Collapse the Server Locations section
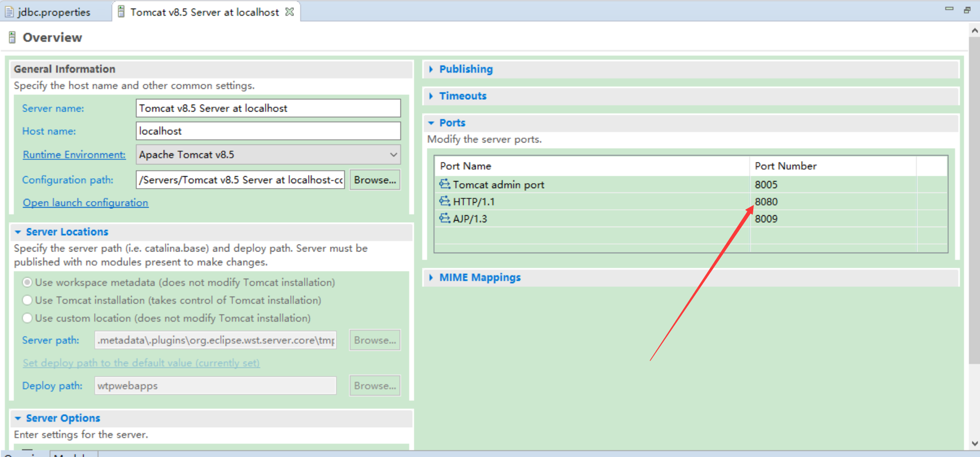 (x=18, y=232)
